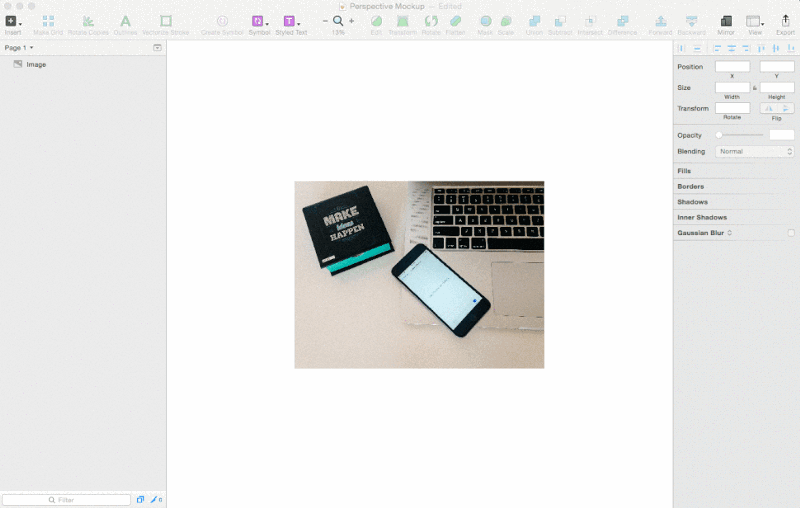
Task: Click the Scale tool icon
Action: coord(506,21)
